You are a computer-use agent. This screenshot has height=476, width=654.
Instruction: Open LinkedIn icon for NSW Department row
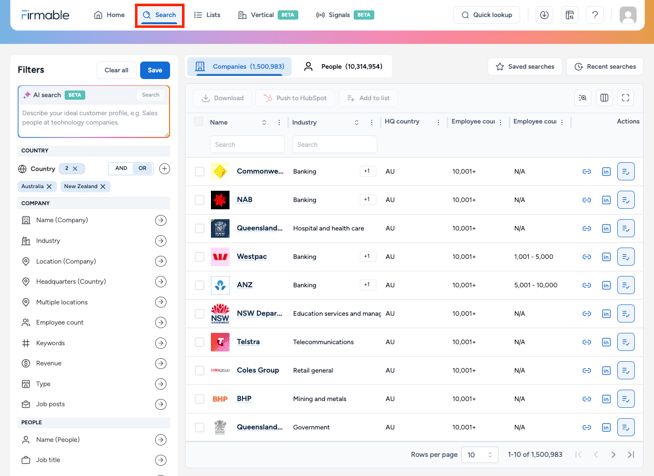pyautogui.click(x=606, y=313)
